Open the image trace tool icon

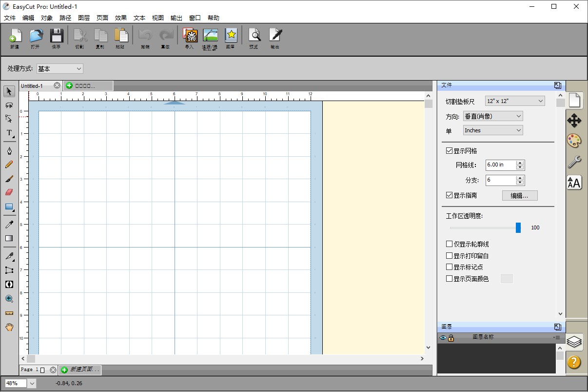(x=210, y=36)
